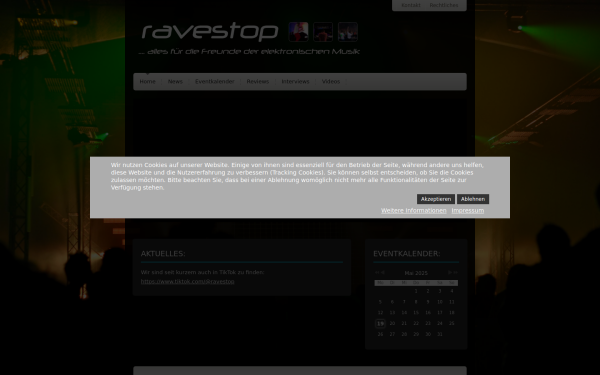This screenshot has height=375, width=600.
Task: Select day 26 in the calendar
Action: (380, 334)
